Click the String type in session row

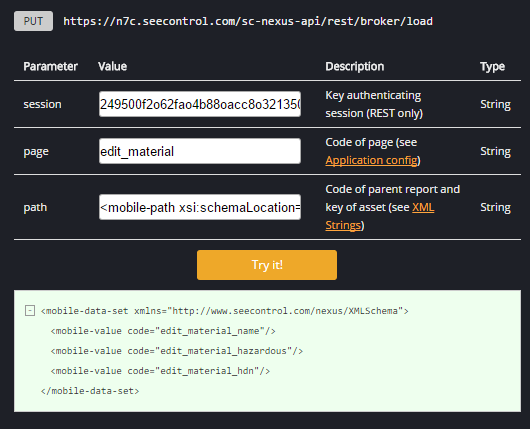point(495,104)
